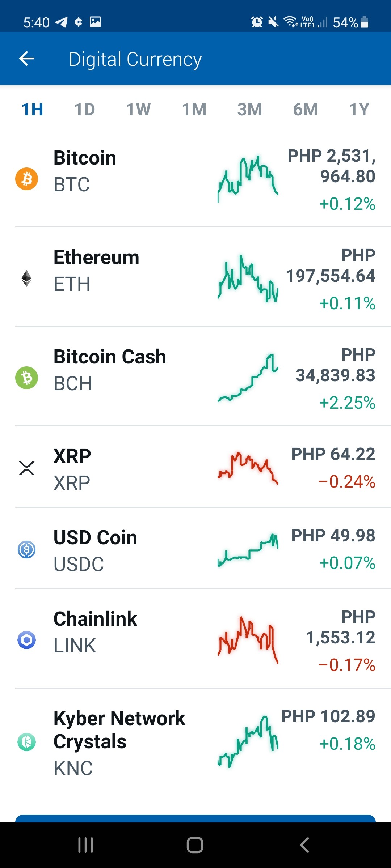Tap the back arrow in header
This screenshot has width=391, height=868.
(27, 59)
